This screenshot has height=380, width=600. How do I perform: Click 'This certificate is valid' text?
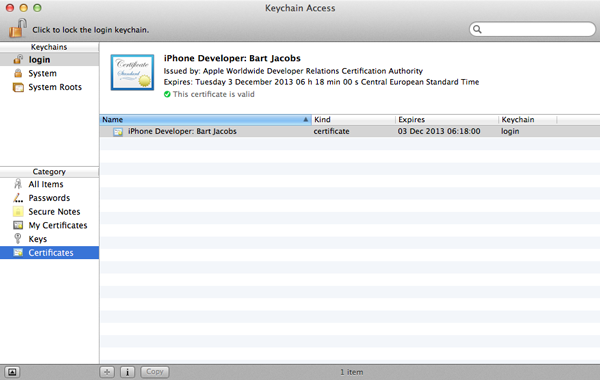click(x=214, y=94)
